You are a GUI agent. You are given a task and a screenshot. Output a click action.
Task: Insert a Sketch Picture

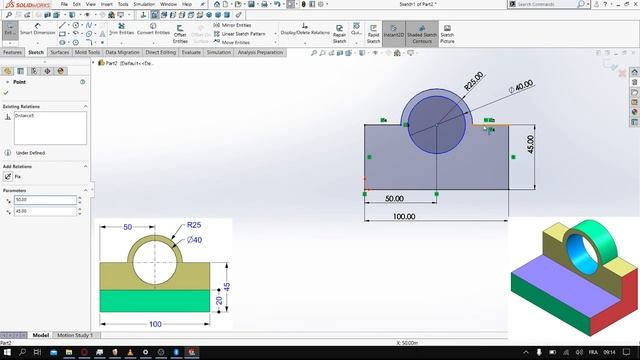pyautogui.click(x=447, y=34)
